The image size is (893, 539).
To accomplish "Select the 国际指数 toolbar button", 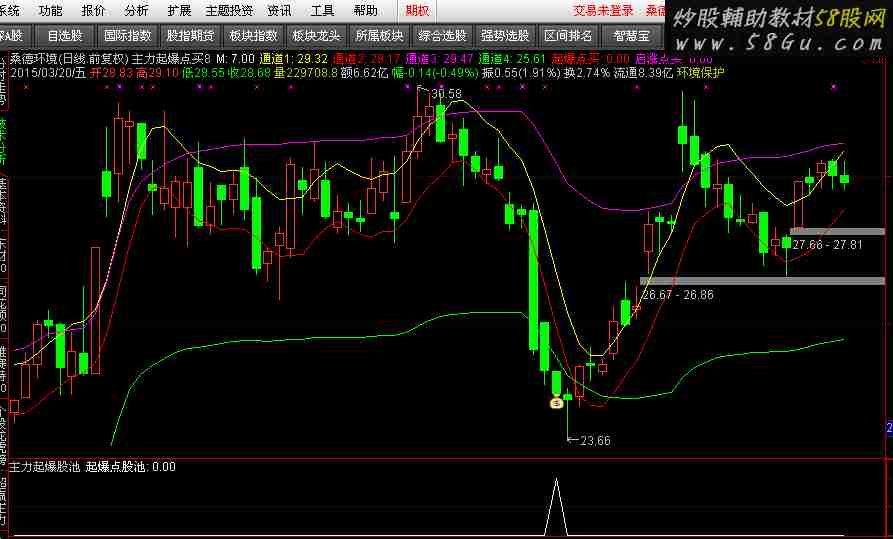I will point(128,35).
